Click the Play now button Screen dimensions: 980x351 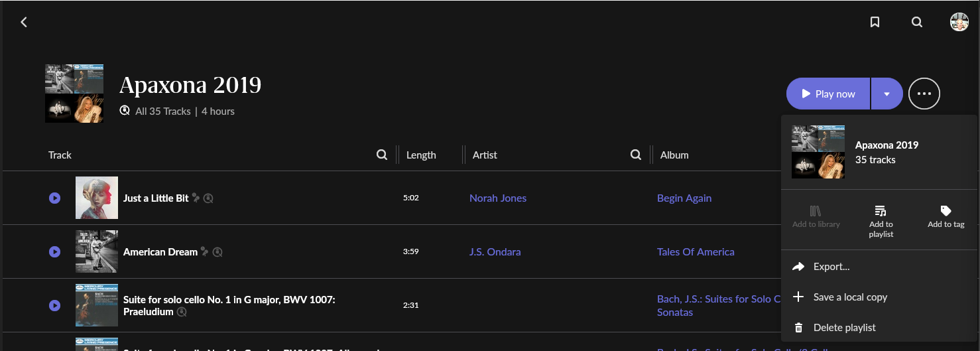click(828, 94)
